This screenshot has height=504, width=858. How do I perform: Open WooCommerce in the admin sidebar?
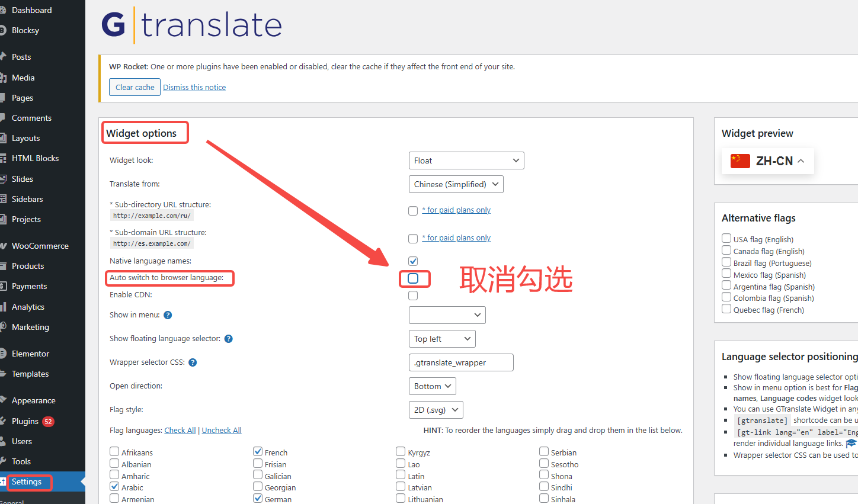coord(40,246)
